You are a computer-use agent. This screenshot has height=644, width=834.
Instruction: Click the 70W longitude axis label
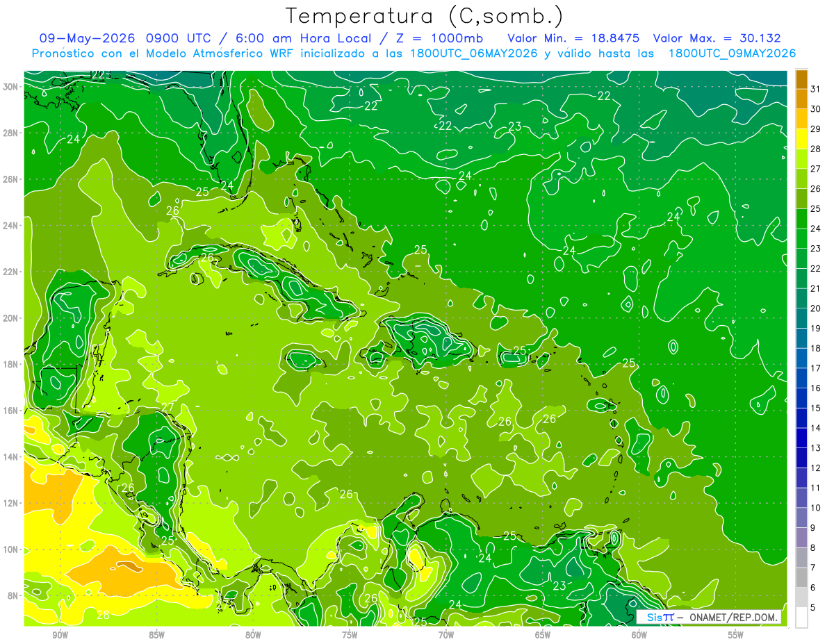446,635
